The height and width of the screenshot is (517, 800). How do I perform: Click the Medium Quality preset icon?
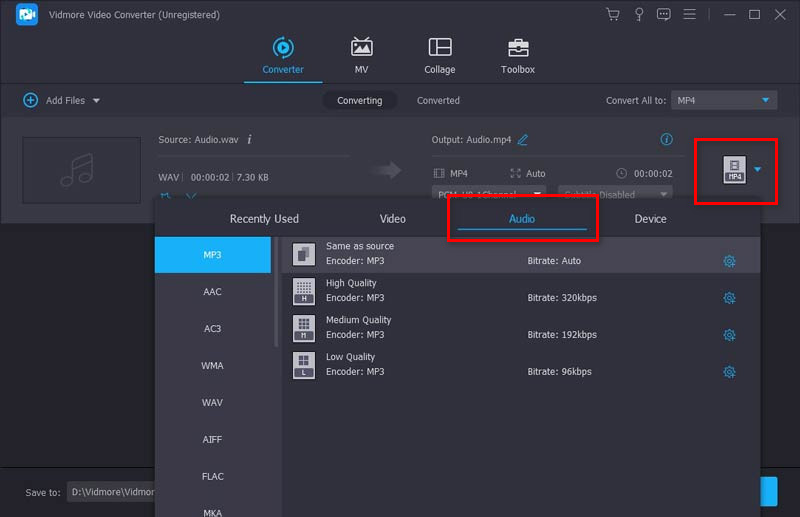[x=304, y=328]
